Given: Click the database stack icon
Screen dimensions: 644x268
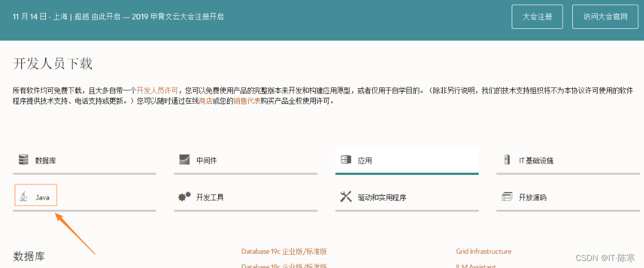Looking at the screenshot, I should 23,160.
